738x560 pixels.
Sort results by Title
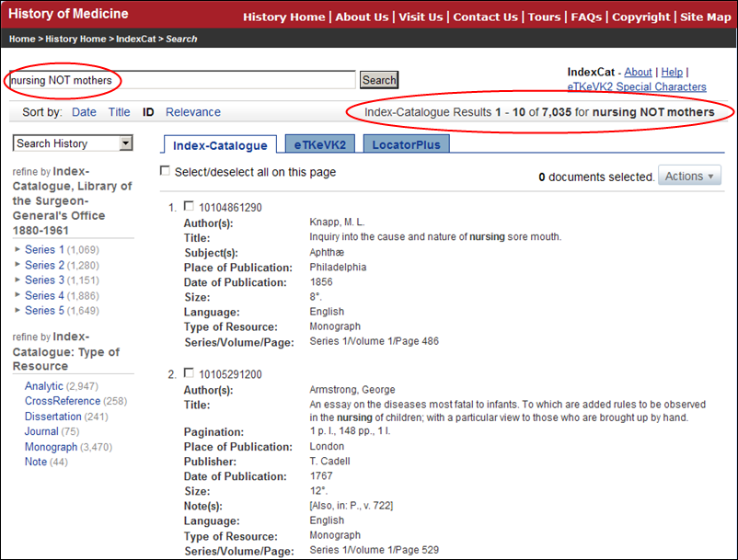(119, 112)
